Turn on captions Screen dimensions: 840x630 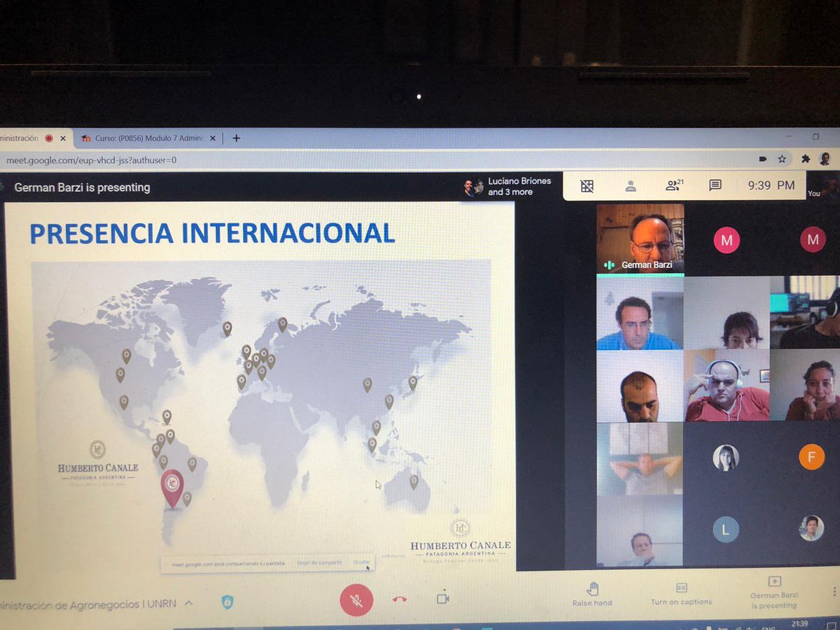click(681, 594)
